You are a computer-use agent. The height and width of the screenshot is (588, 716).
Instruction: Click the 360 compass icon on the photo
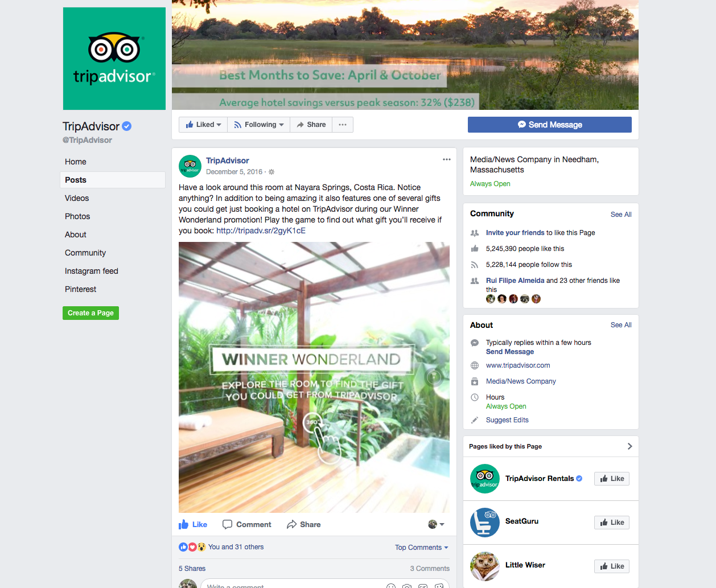click(x=434, y=376)
